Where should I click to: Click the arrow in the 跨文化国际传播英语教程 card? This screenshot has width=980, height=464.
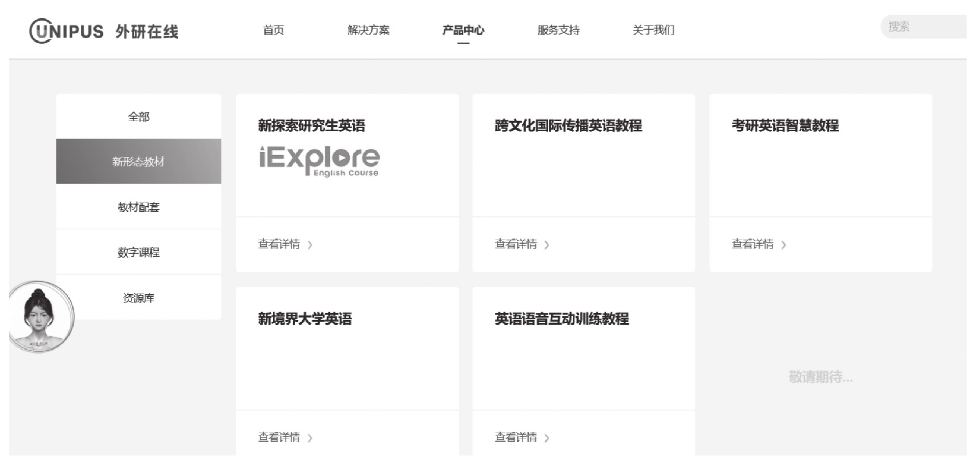tap(547, 245)
